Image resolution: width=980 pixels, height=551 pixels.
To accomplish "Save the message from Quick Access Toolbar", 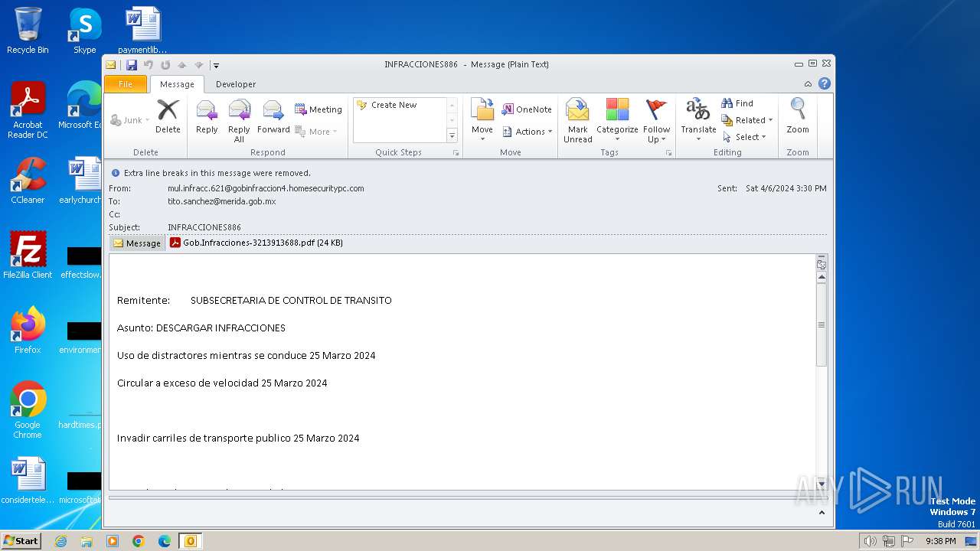I will click(132, 65).
